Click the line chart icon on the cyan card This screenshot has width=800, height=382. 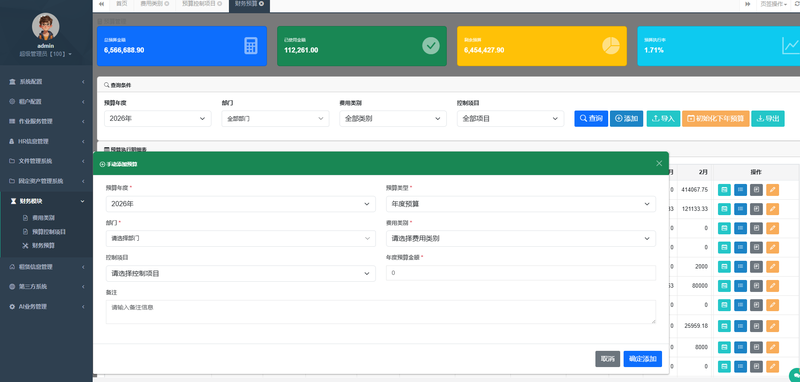[790, 46]
